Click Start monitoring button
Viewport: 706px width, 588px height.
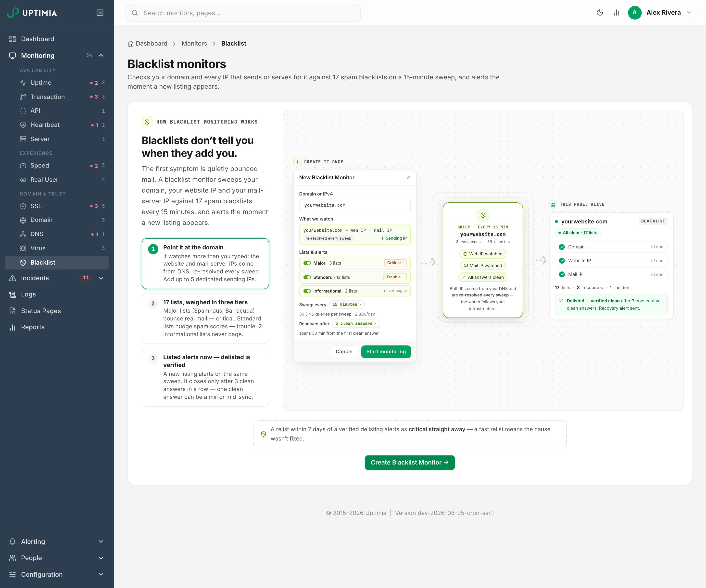click(386, 352)
